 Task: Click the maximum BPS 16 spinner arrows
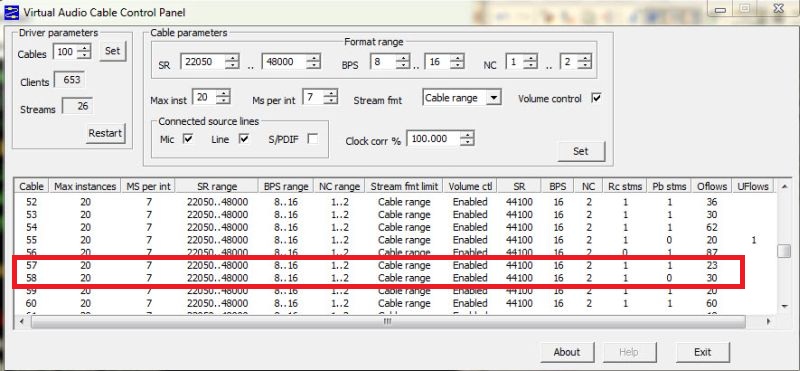[458, 62]
